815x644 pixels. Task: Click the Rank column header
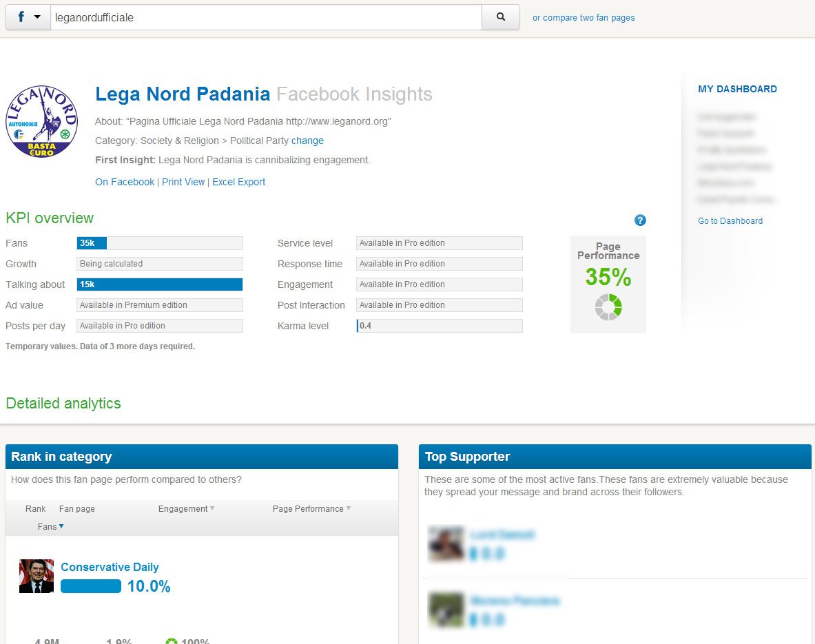click(x=35, y=509)
